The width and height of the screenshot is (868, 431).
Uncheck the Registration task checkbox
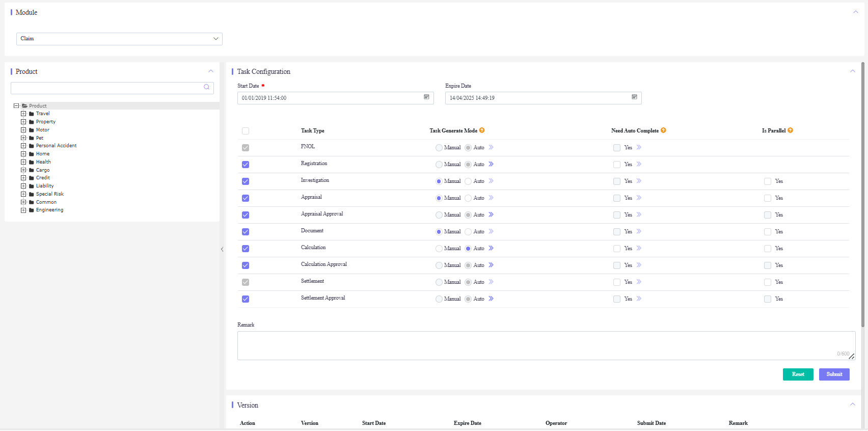coord(246,165)
